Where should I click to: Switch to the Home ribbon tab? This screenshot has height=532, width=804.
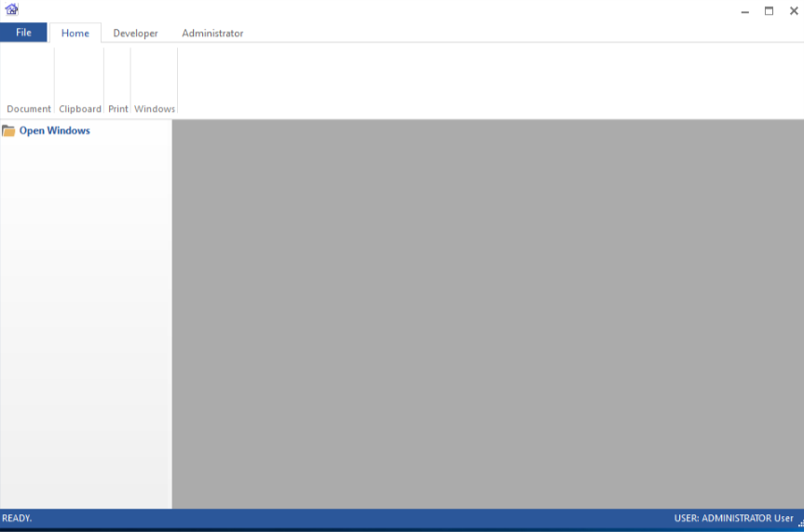point(75,33)
